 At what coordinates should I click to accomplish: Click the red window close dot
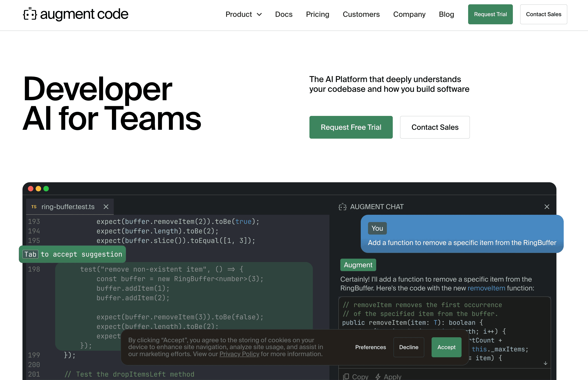coord(31,188)
